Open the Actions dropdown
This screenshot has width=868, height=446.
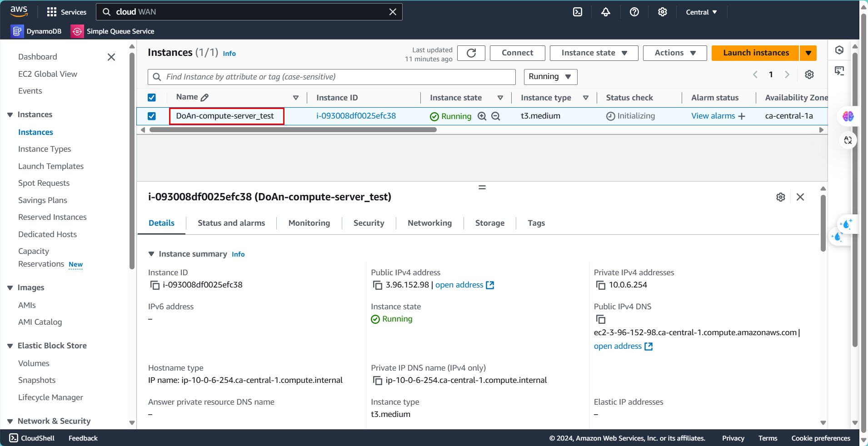675,53
